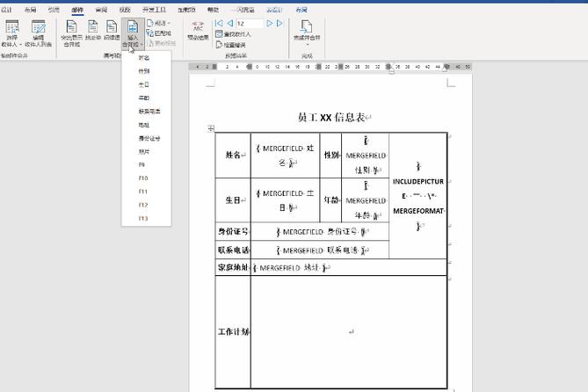Choose 生日 from merge field list
The height and width of the screenshot is (392, 588).
146,84
